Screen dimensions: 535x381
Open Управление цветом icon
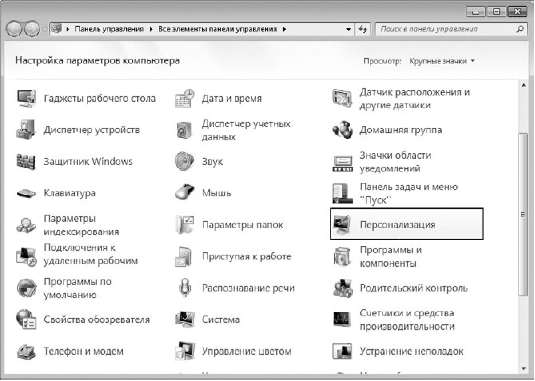[x=185, y=351]
